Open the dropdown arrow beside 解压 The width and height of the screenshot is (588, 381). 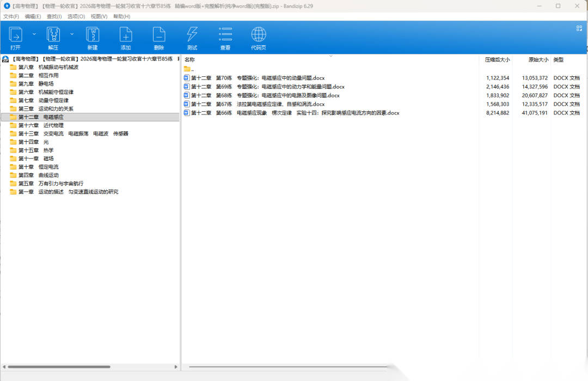72,34
